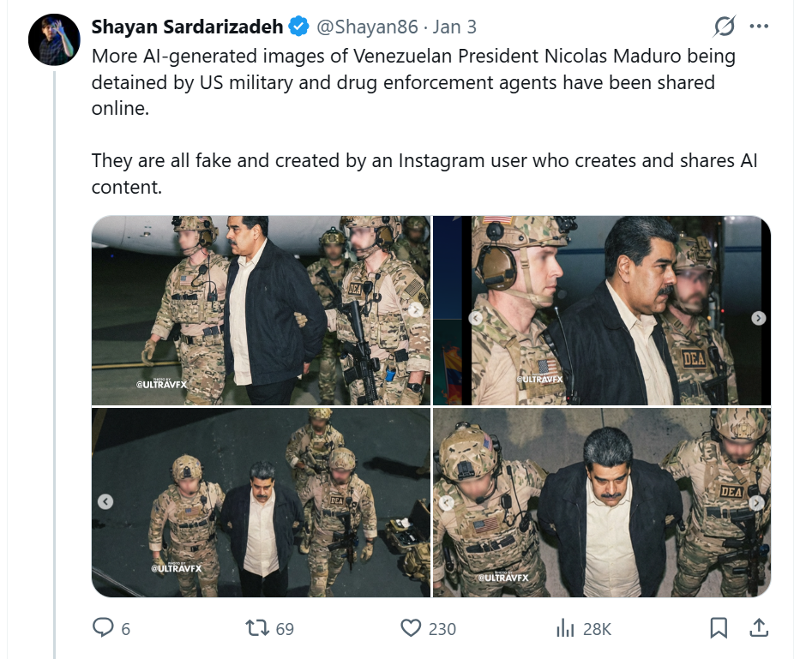The width and height of the screenshot is (812, 659).
Task: Click the repost icon
Action: coord(256,628)
